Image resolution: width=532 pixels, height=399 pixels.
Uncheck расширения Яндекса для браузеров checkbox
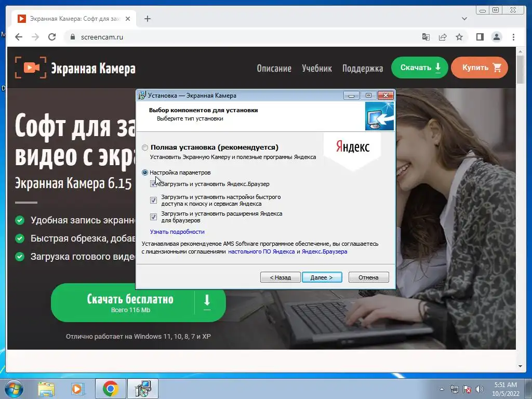pos(153,217)
